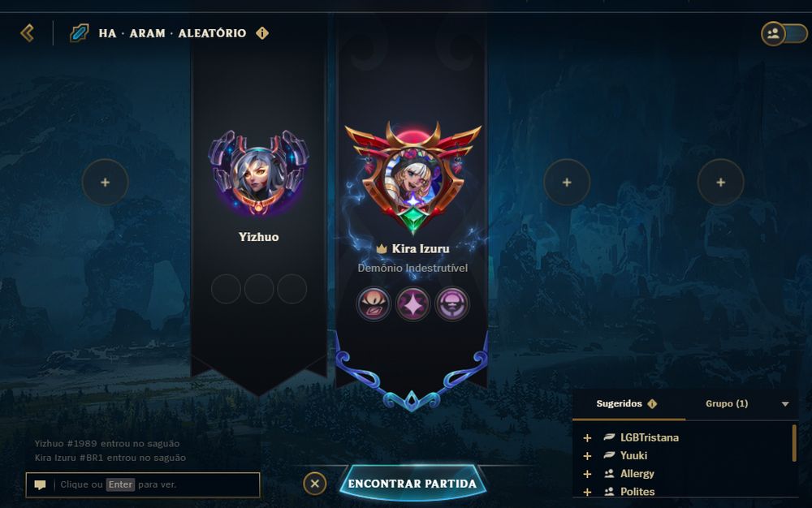This screenshot has height=508, width=812.
Task: Click the far-right empty invite slot
Action: pos(720,182)
